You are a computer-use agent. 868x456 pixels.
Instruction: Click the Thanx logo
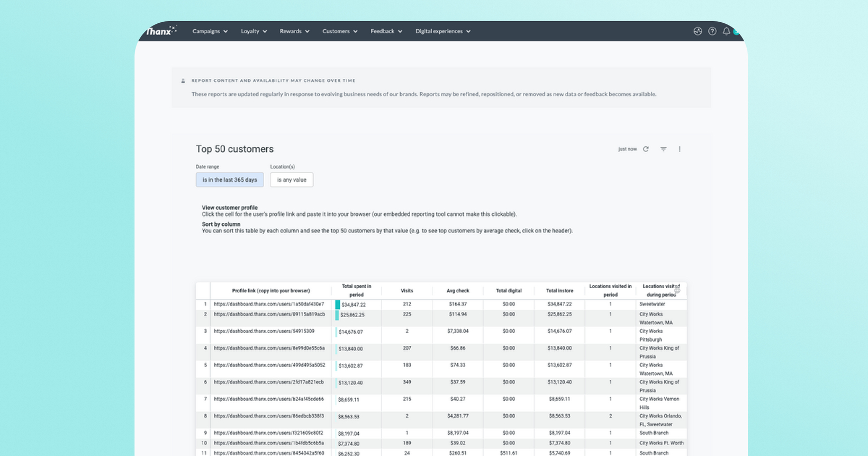tap(161, 31)
